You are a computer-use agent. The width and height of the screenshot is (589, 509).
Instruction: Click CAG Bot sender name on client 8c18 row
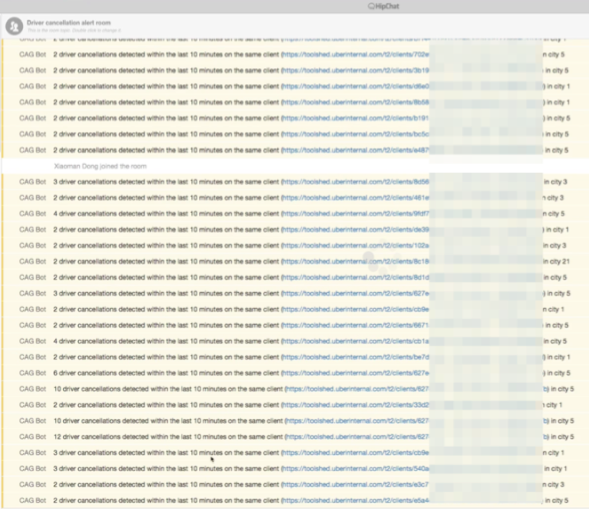pos(33,261)
